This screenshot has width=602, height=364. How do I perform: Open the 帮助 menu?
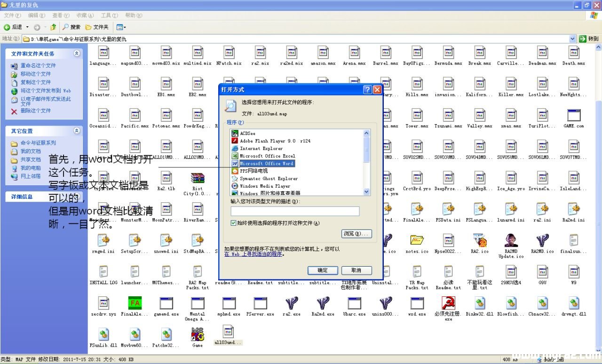click(x=134, y=16)
